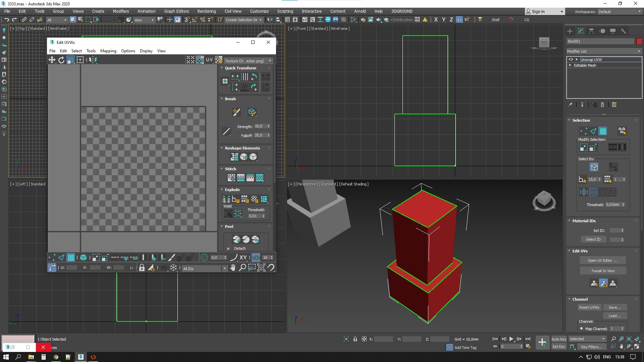The width and height of the screenshot is (644, 362).
Task: Open Graph Editors menu
Action: [176, 11]
